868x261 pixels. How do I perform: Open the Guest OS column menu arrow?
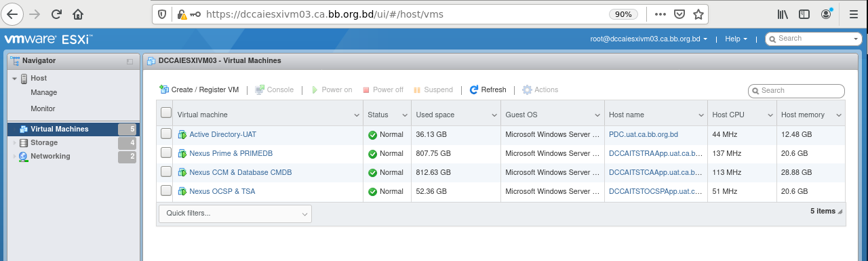597,115
